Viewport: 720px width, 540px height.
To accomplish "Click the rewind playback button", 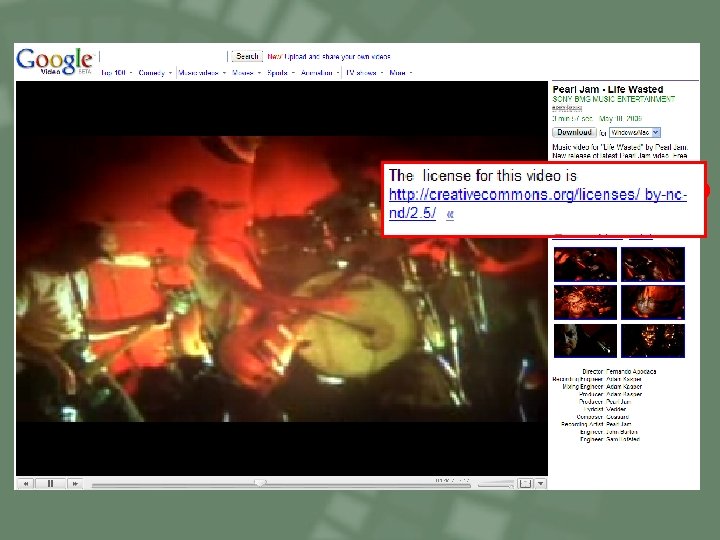I will tap(26, 483).
